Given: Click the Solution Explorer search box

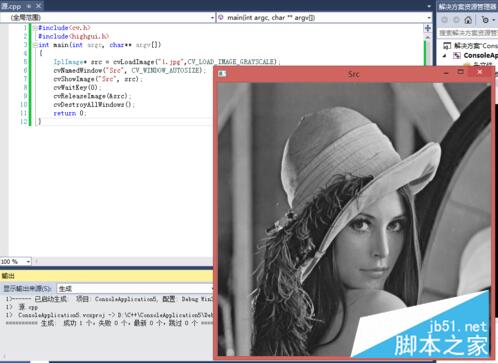Looking at the screenshot, I should pyautogui.click(x=468, y=33).
